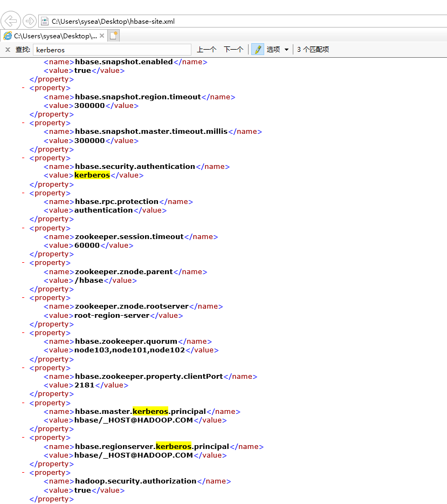The width and height of the screenshot is (447, 504).
Task: Click the Back navigation arrow
Action: coord(11,21)
